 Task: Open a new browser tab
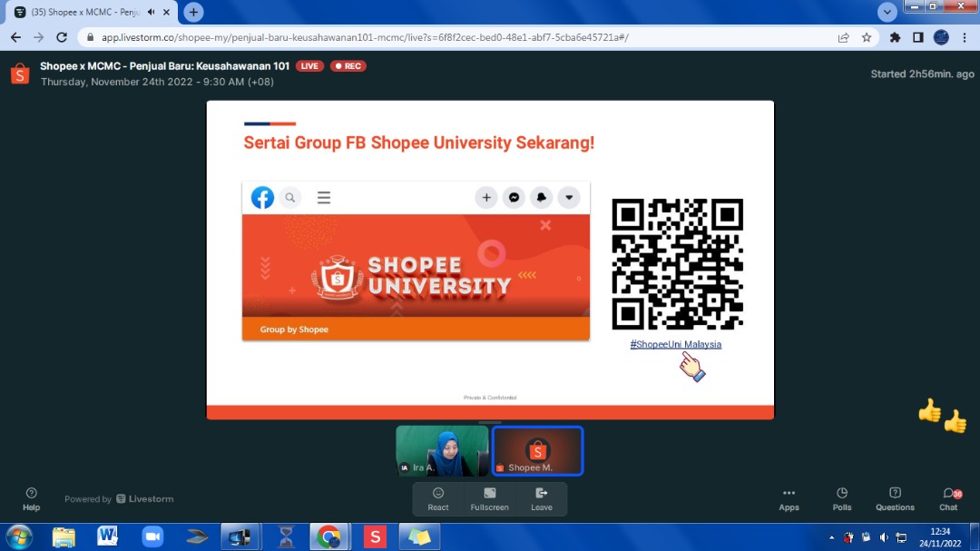click(x=193, y=12)
